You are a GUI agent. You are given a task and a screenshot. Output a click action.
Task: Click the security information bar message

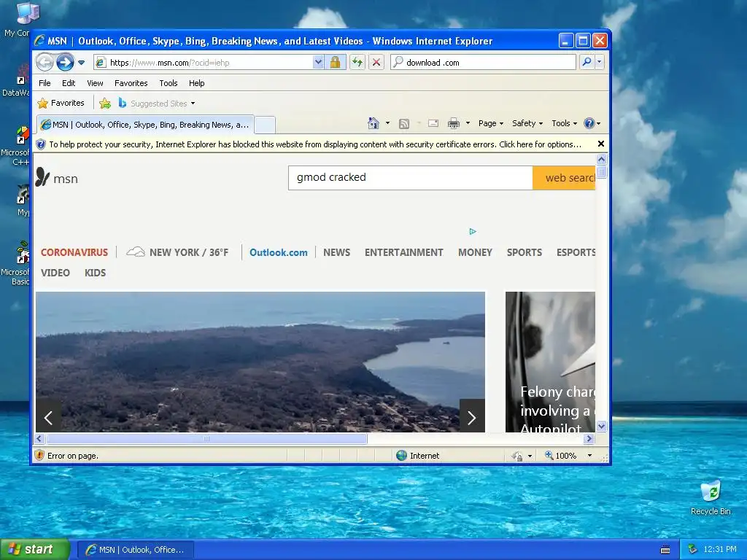315,144
